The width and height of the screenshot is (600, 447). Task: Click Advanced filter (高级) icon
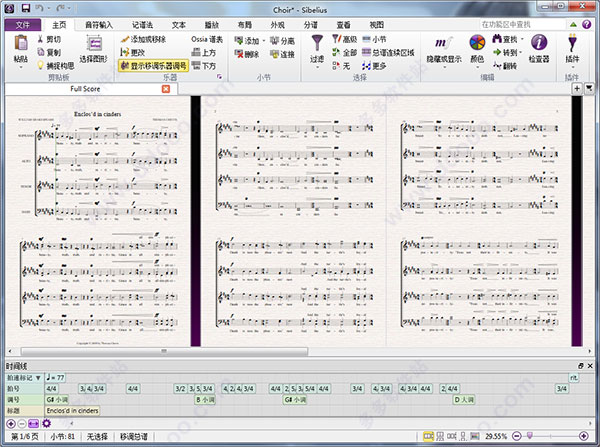pos(336,39)
